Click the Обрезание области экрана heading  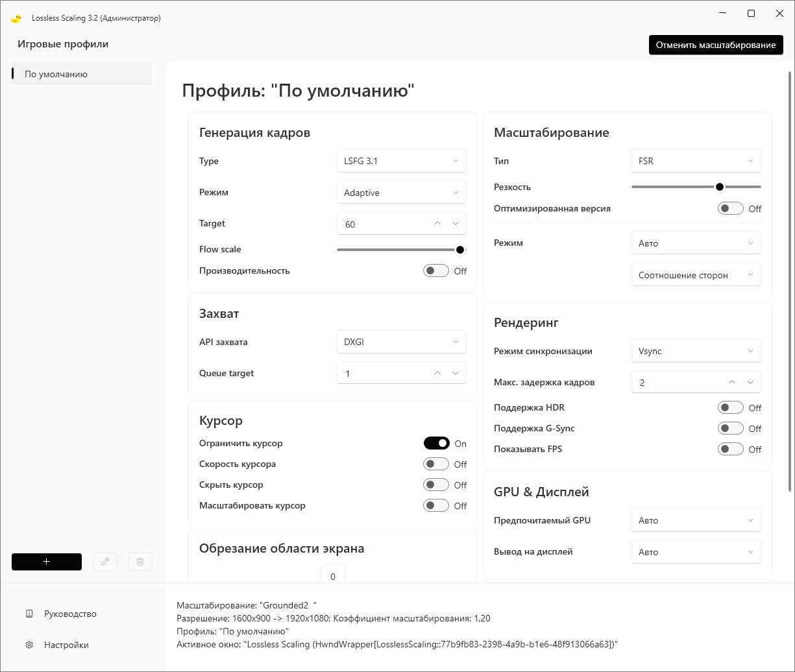coord(282,548)
